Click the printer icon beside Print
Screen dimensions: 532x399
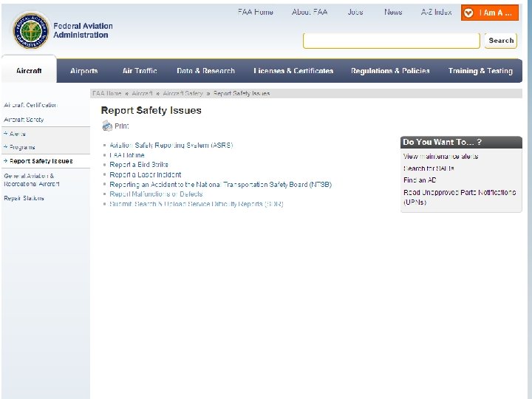point(107,126)
